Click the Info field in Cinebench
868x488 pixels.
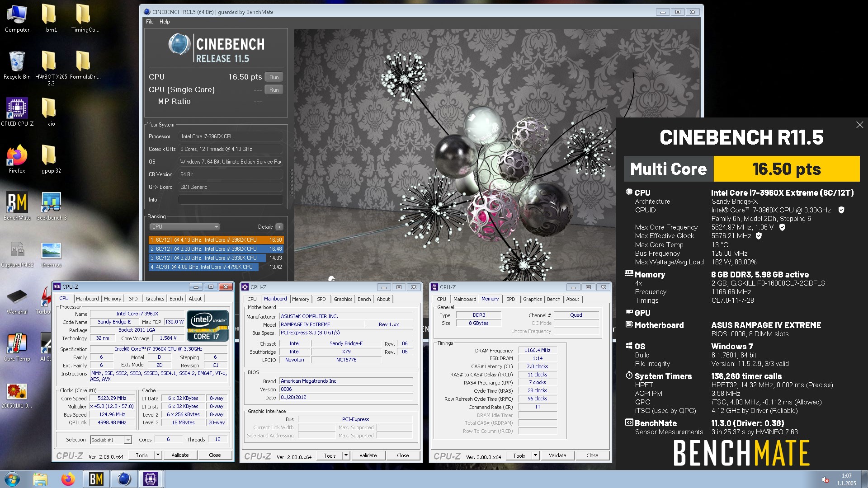231,200
